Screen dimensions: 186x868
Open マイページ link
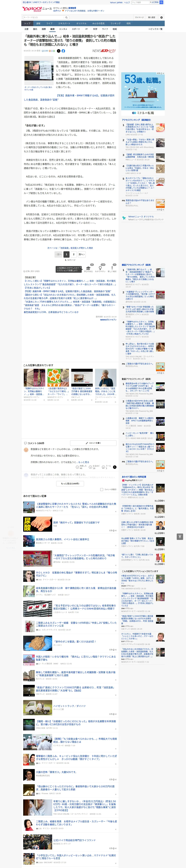[139, 17]
